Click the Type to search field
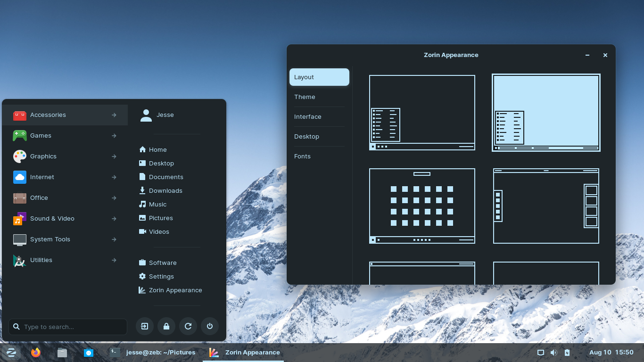 click(68, 327)
